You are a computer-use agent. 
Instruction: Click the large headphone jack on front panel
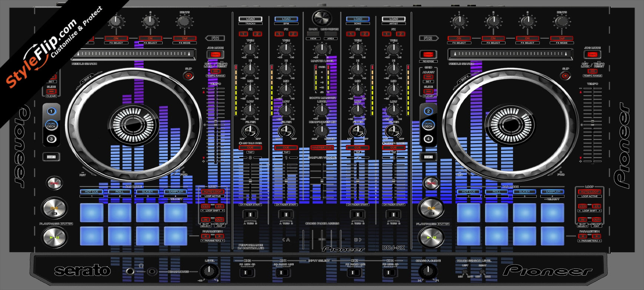click(130, 272)
